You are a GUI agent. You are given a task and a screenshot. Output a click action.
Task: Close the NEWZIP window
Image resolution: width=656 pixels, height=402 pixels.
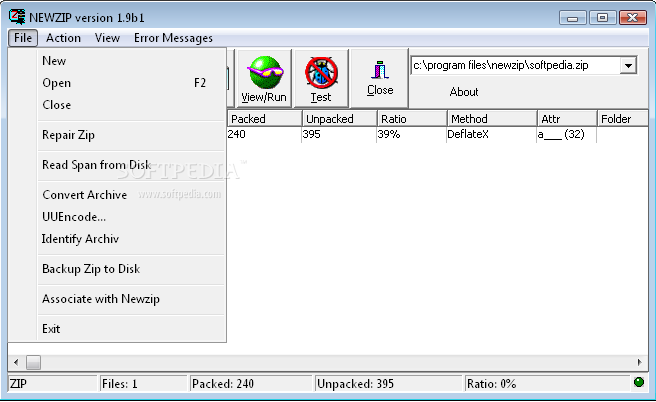click(x=633, y=18)
